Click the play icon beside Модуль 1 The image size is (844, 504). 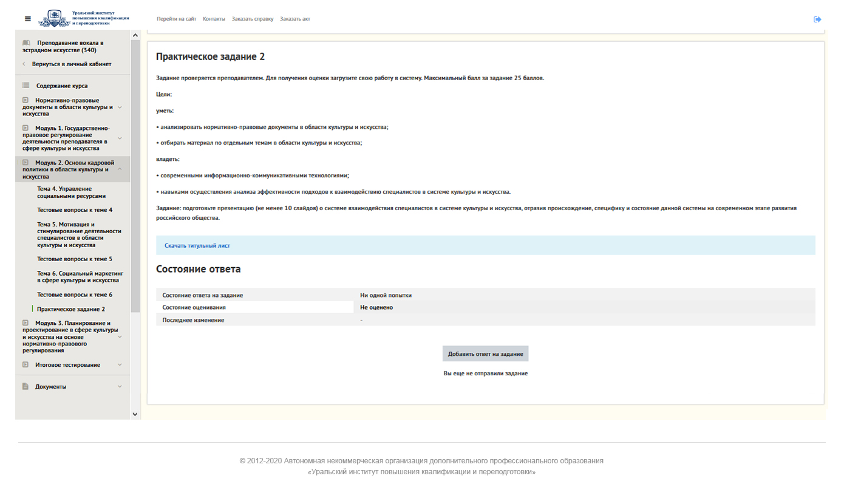pyautogui.click(x=26, y=128)
